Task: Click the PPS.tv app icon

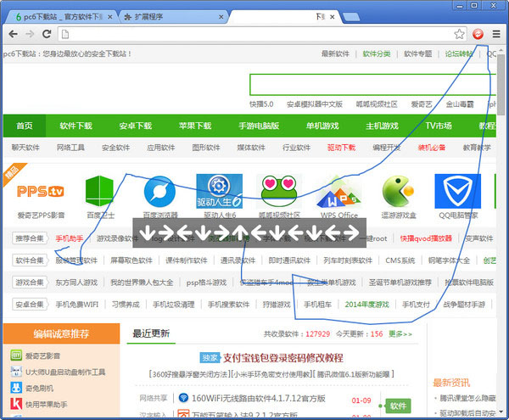Action: click(40, 191)
